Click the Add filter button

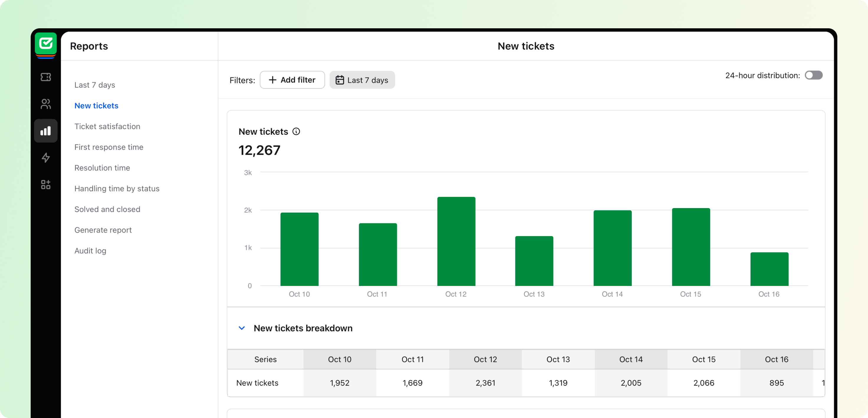tap(292, 80)
